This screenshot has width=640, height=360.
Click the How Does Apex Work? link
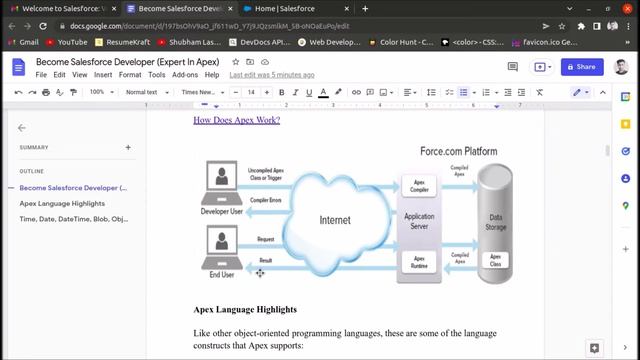click(237, 120)
